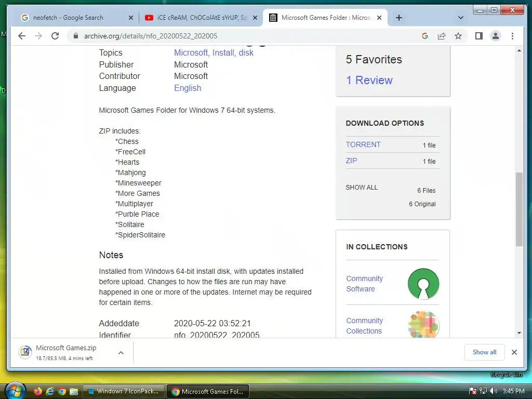Bookmark this page with the star icon

coord(458,36)
